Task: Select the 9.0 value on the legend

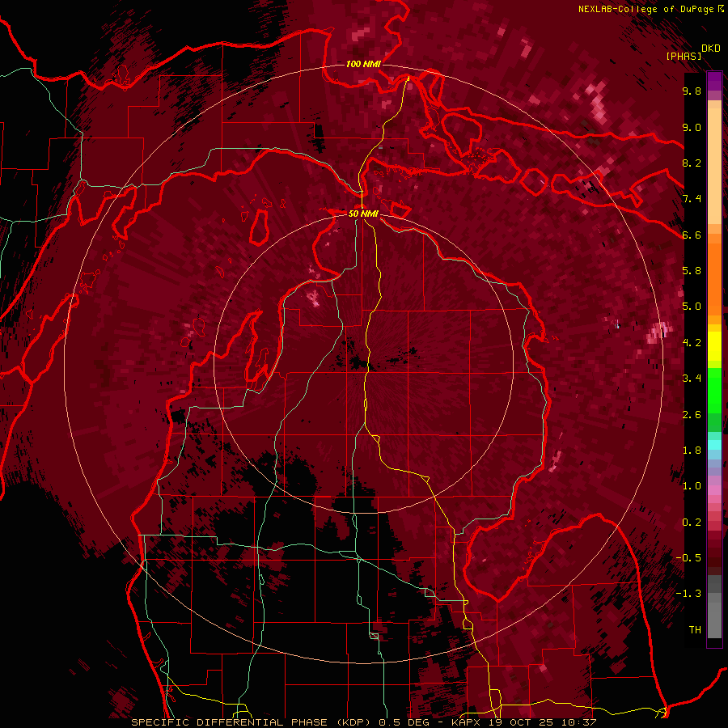Action: point(692,128)
